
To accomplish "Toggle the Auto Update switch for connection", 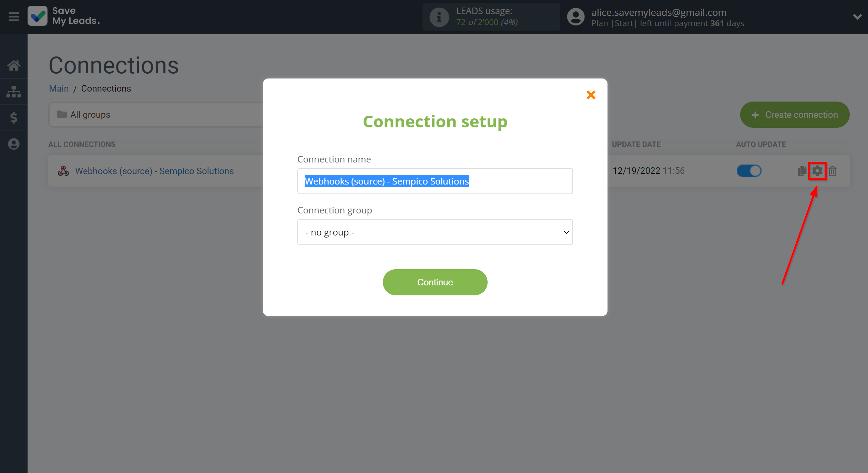I will pos(748,171).
